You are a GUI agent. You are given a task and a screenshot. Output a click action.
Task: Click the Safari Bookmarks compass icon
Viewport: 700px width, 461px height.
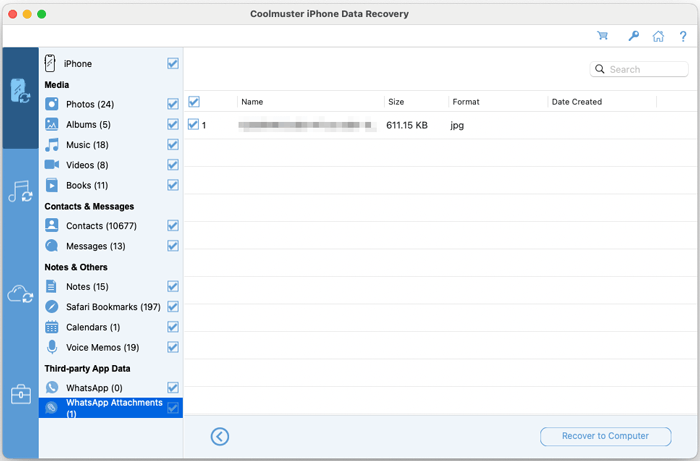[x=52, y=307]
